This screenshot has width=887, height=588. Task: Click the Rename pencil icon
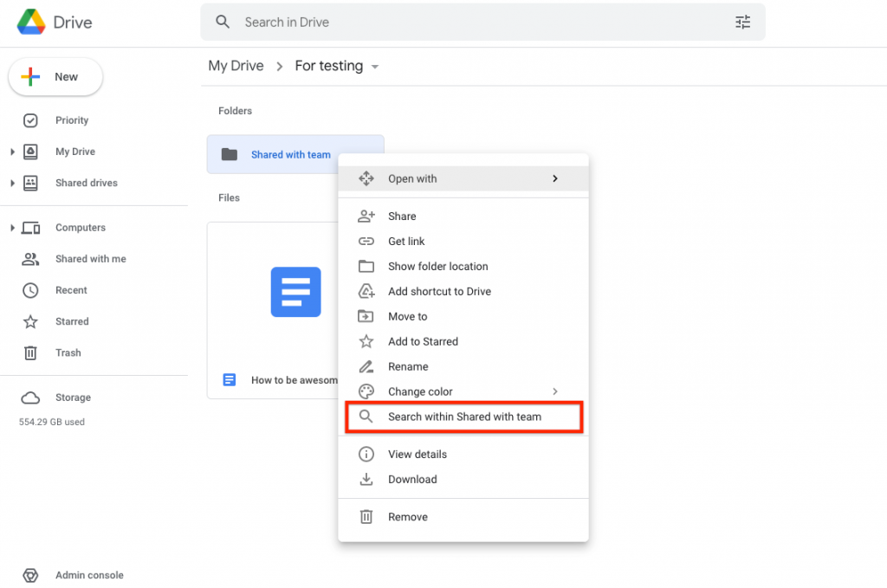pyautogui.click(x=366, y=366)
